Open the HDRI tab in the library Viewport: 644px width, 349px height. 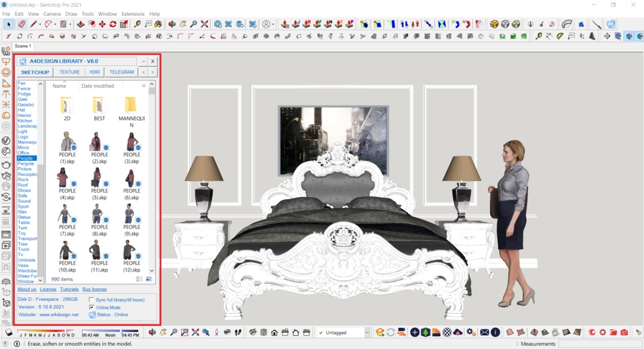pos(94,72)
